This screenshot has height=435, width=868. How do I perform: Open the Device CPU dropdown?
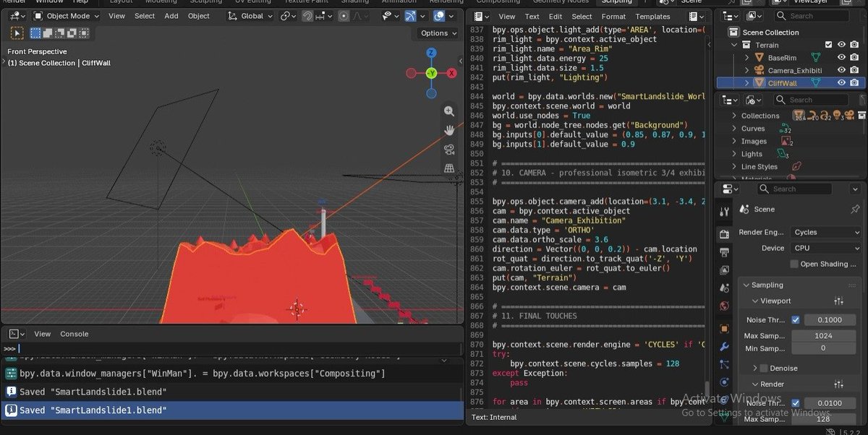[825, 248]
